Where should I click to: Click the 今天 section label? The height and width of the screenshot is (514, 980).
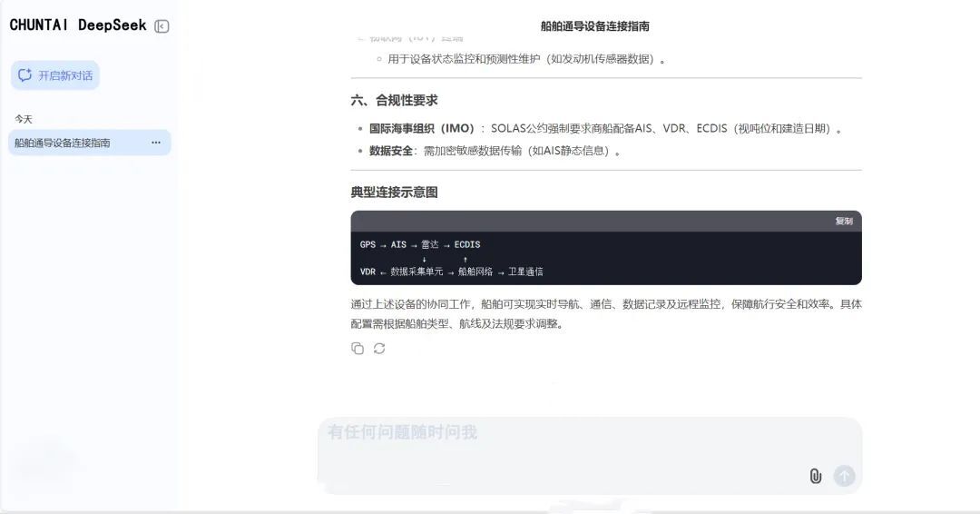click(x=24, y=119)
